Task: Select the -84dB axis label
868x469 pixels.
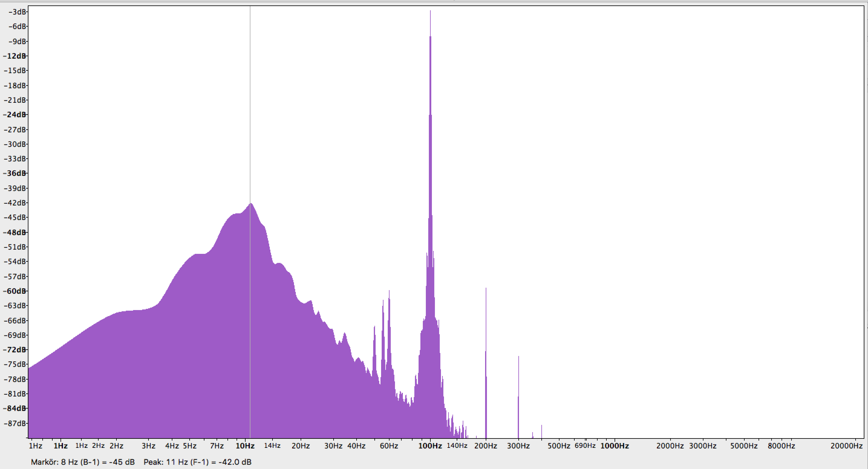Action: pos(15,408)
